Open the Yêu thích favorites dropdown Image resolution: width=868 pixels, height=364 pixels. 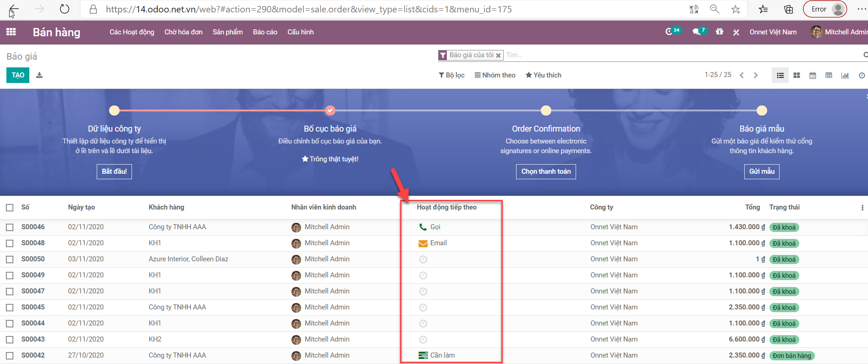(543, 75)
